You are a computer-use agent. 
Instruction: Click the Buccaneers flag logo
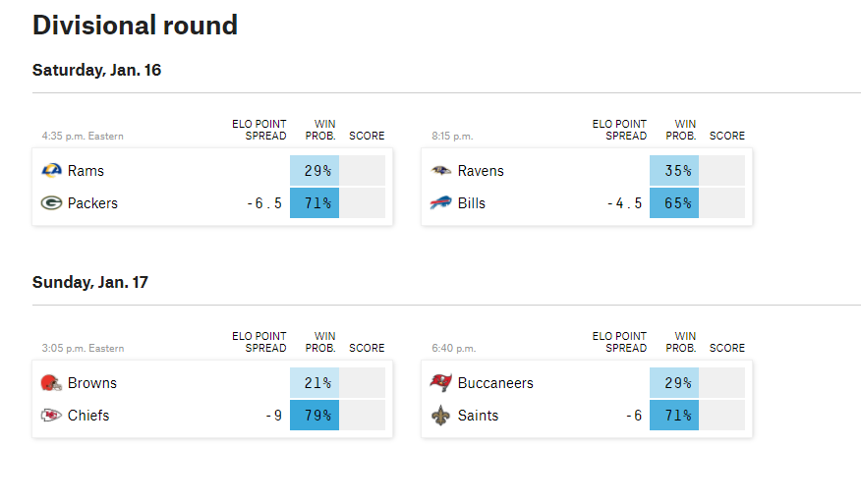pos(440,383)
